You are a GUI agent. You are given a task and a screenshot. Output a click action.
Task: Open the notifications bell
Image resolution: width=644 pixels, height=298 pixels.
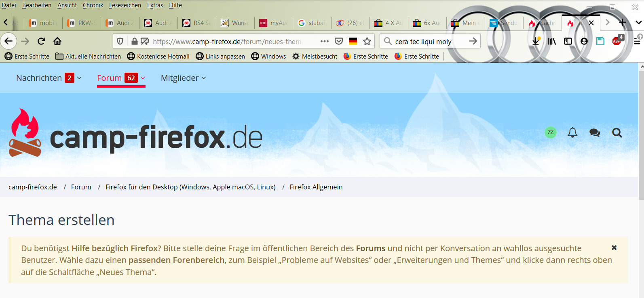click(x=572, y=132)
